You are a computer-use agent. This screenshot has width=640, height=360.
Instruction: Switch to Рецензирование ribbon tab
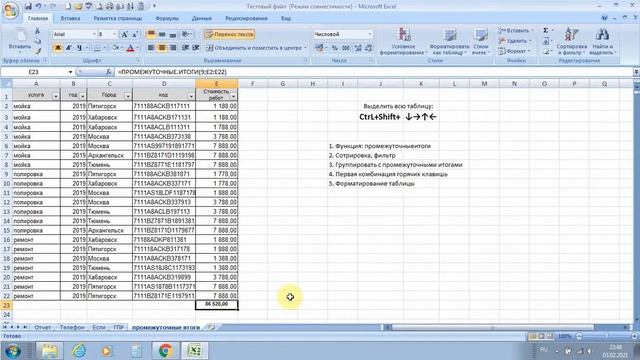click(x=246, y=18)
